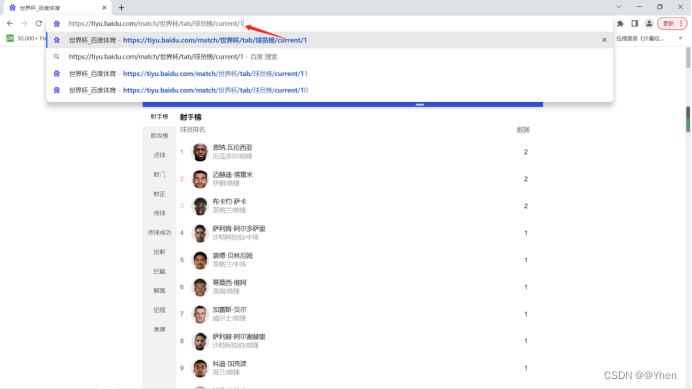Select the 传球成功 sidebar tab
Viewport: 692px width, 389px height.
point(159,232)
